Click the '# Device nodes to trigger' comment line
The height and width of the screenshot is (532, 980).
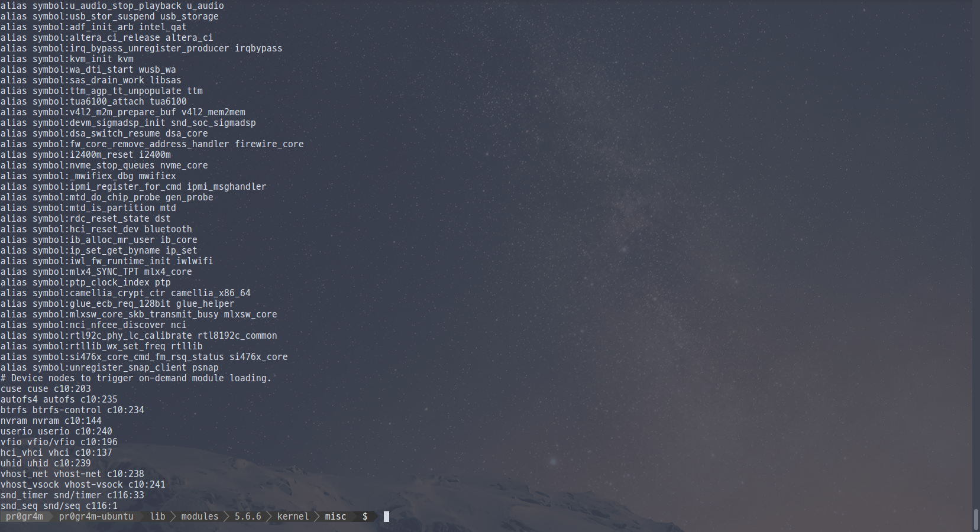pyautogui.click(x=136, y=378)
